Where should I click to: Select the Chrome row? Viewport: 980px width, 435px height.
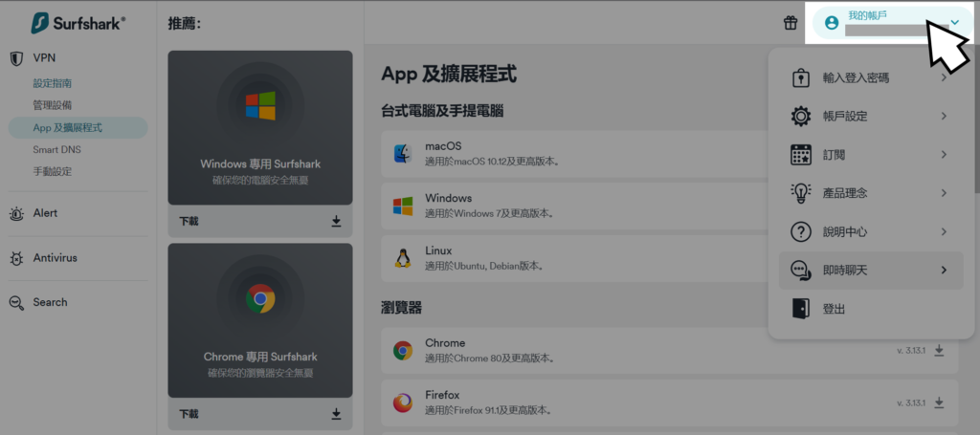669,351
